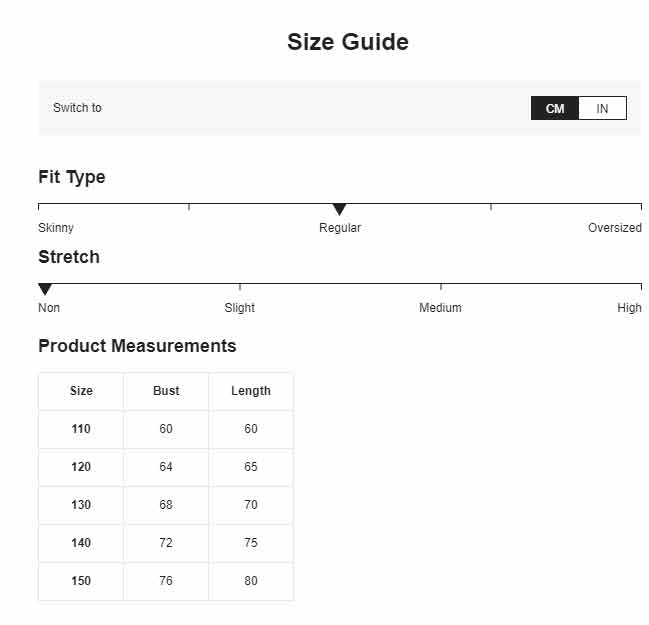The image size is (649, 625).
Task: Click the Slight label on Stretch scale
Action: coord(240,308)
